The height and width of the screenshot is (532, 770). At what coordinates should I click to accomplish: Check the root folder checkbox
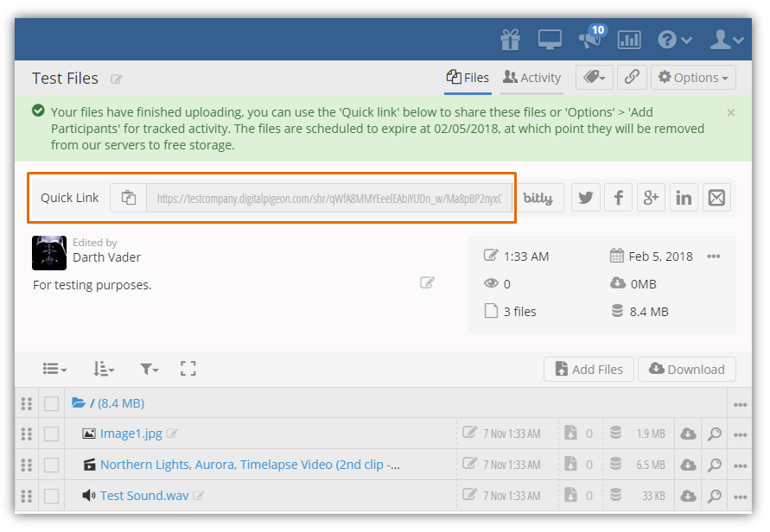pyautogui.click(x=52, y=403)
